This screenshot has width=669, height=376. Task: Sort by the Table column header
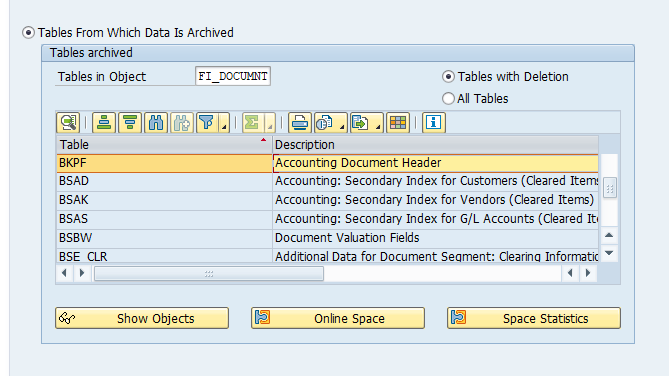(x=164, y=145)
